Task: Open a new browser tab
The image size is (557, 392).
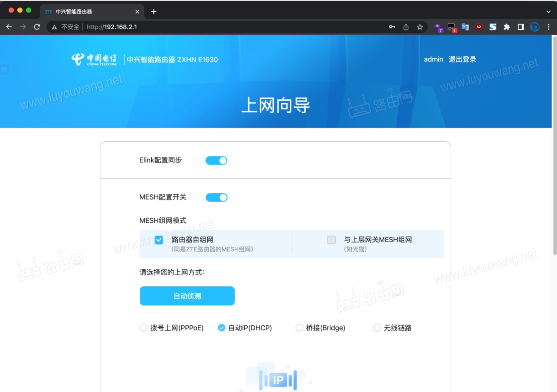Action: coord(154,11)
